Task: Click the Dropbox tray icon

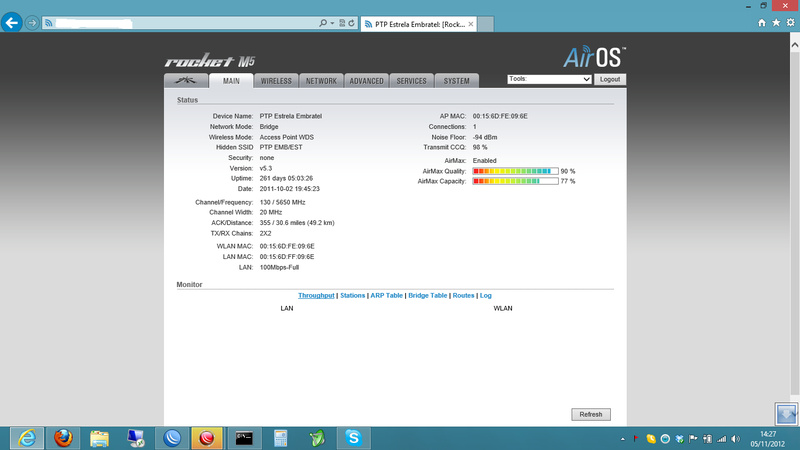Action: click(679, 439)
